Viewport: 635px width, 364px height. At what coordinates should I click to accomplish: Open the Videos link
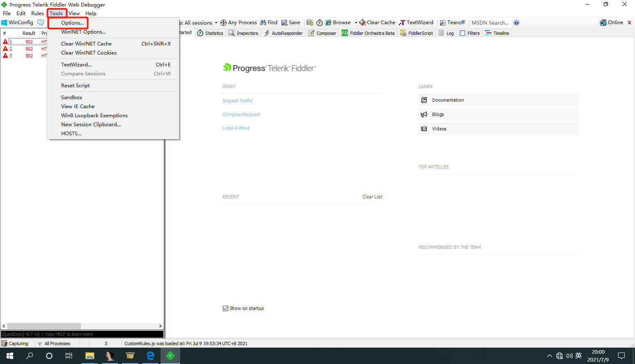498,129
